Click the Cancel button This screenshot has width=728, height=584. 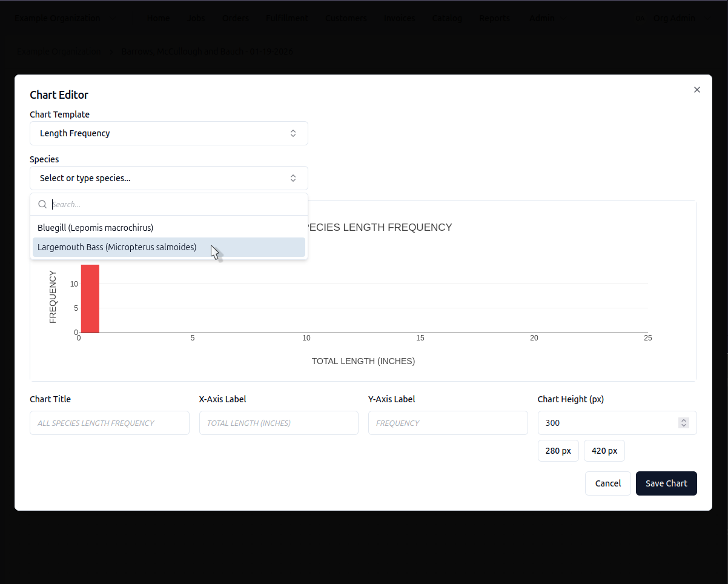tap(608, 483)
